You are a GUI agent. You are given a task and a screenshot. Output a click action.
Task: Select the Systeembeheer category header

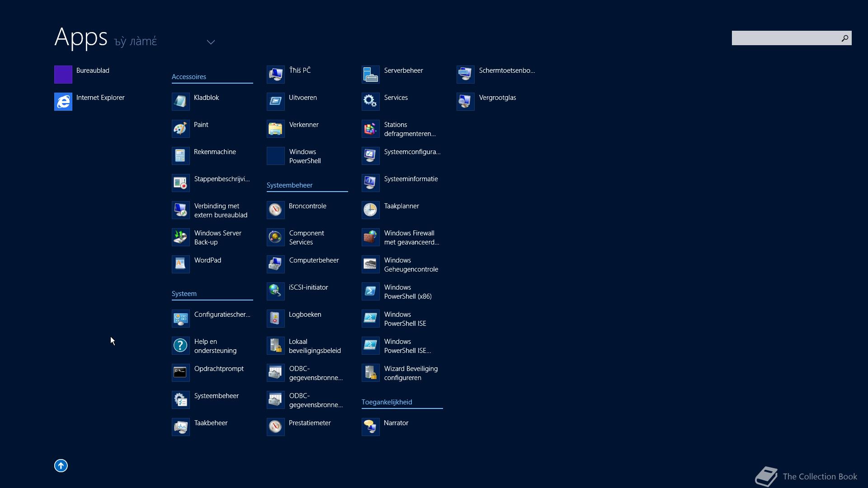[x=290, y=185]
